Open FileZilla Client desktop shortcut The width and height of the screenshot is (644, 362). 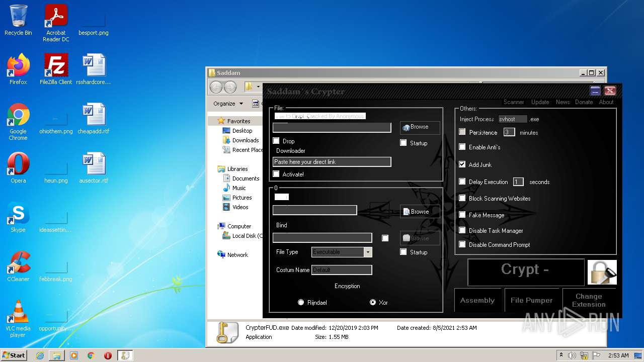point(56,69)
